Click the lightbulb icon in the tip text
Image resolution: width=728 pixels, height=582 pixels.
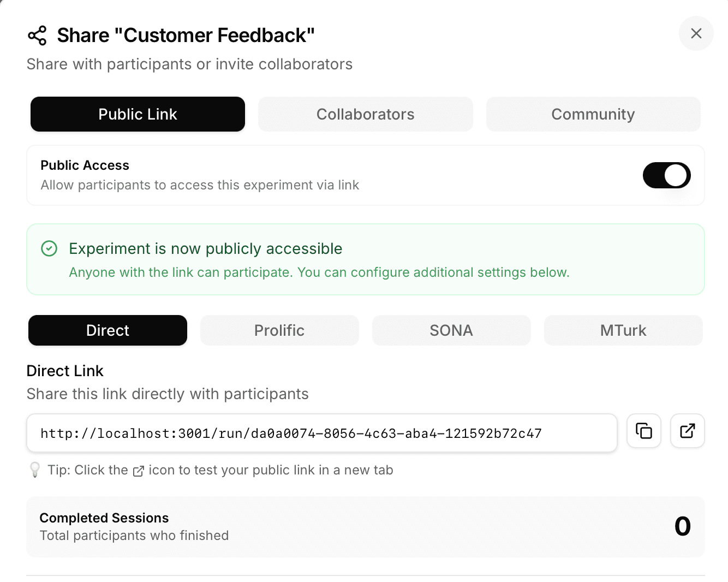pos(35,470)
